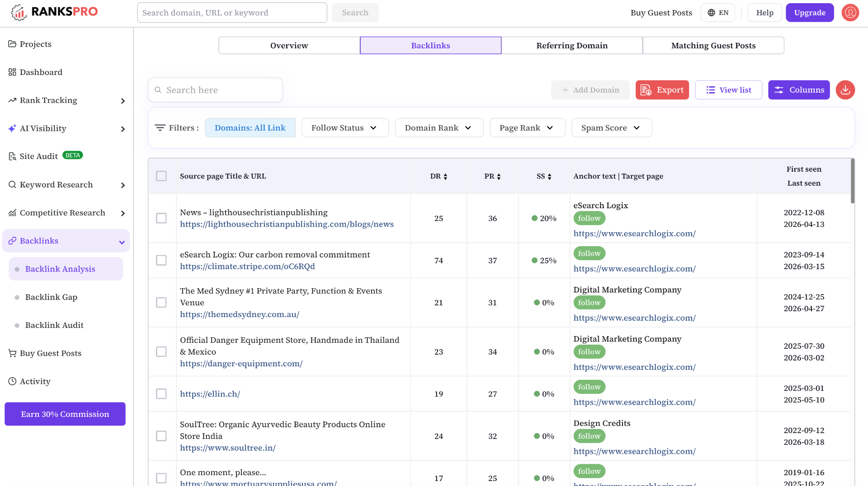Image resolution: width=868 pixels, height=486 pixels.
Task: Click the globe language icon
Action: [x=711, y=13]
